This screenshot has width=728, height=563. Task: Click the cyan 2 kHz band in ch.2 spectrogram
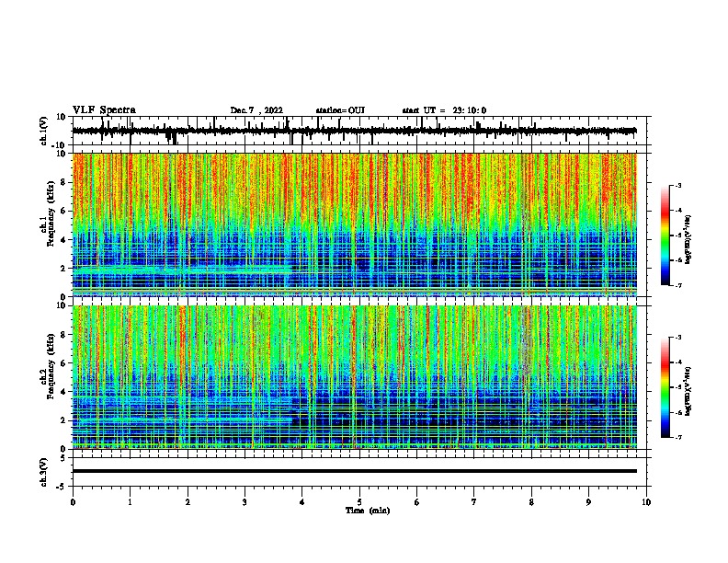point(183,420)
